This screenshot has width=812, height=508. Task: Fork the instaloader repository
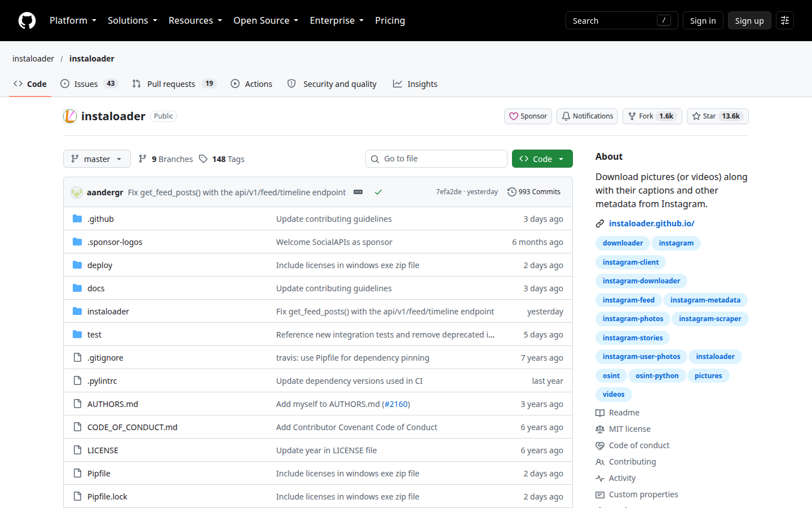652,116
